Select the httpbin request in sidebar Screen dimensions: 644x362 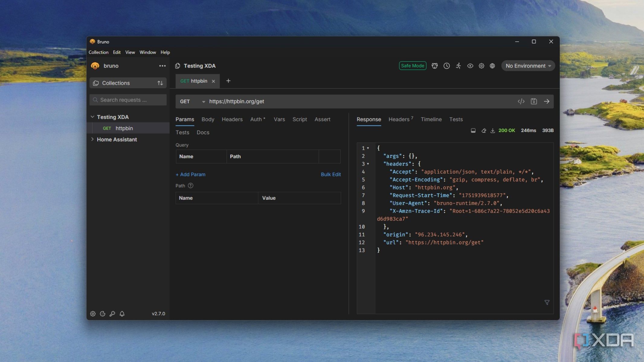(128, 128)
